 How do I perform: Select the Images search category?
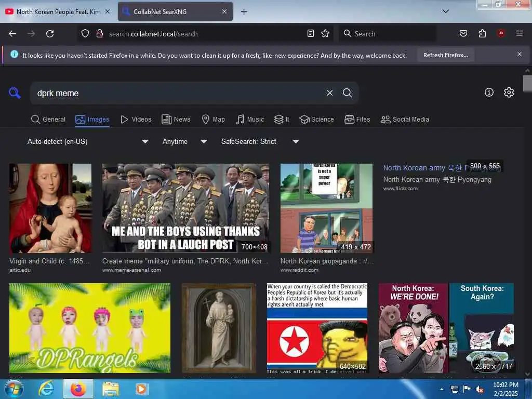coord(92,119)
